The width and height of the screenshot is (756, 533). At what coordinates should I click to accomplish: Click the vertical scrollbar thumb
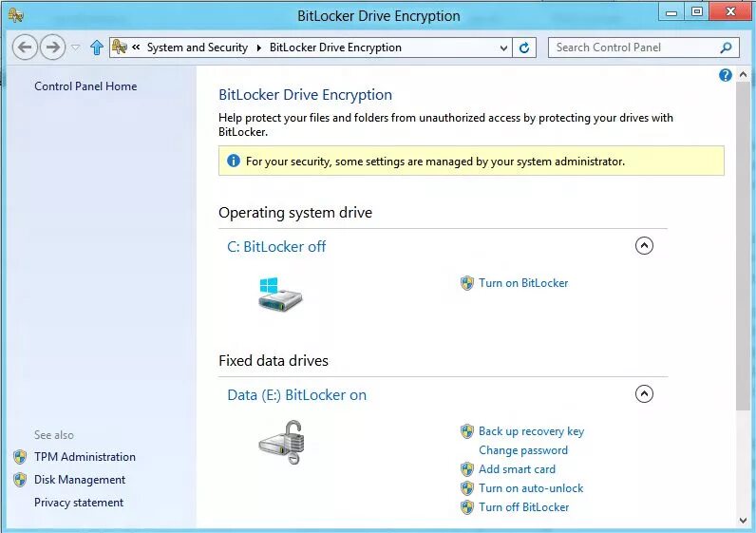pos(743,246)
